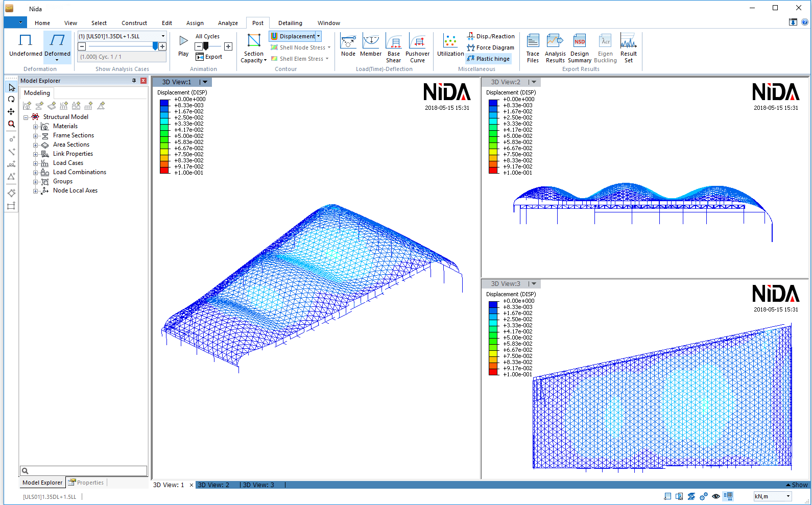Viewport: 812px width, 505px height.
Task: Toggle Plastic hinge display
Action: (x=488, y=59)
